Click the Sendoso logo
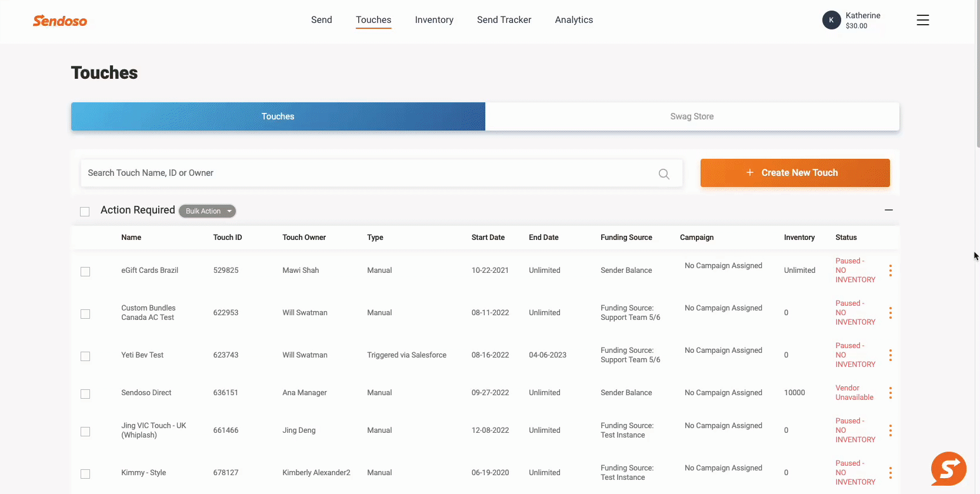The height and width of the screenshot is (494, 980). [x=60, y=21]
